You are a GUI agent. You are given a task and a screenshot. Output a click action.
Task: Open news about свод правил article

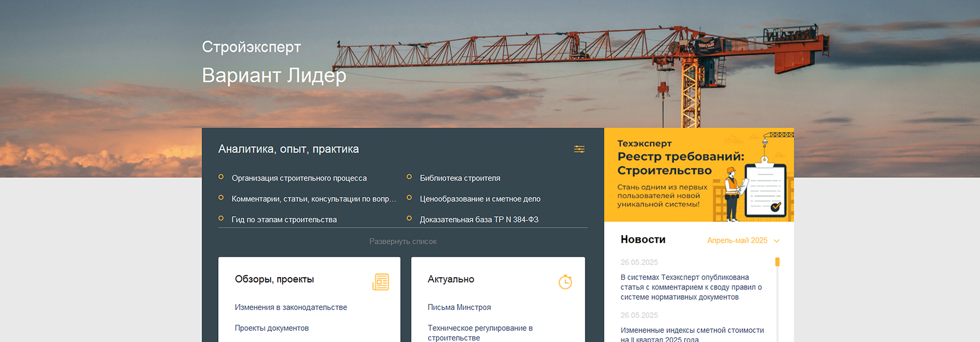point(691,287)
